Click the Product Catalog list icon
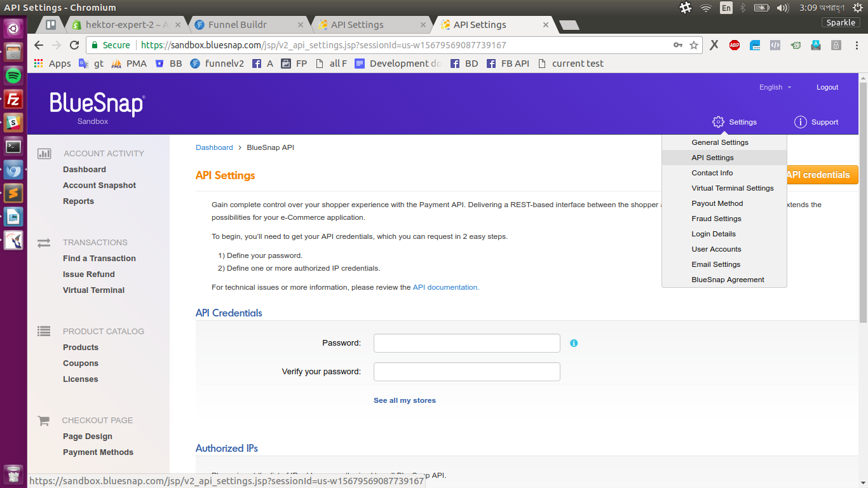Viewport: 868px width, 488px height. 44,331
